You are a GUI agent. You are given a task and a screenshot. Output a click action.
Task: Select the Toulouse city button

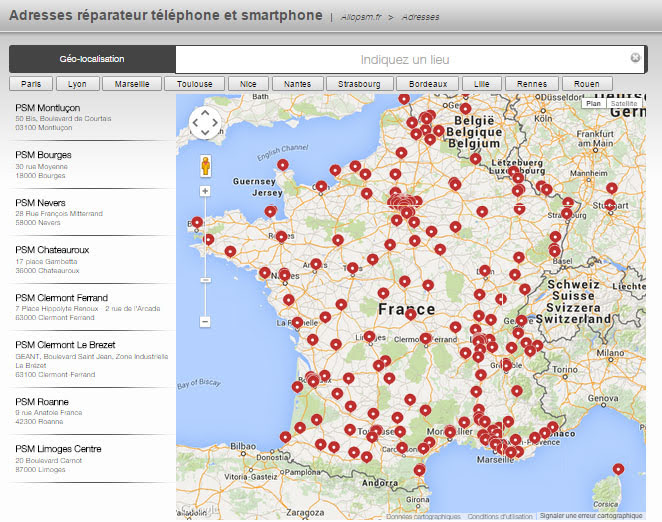coord(195,84)
